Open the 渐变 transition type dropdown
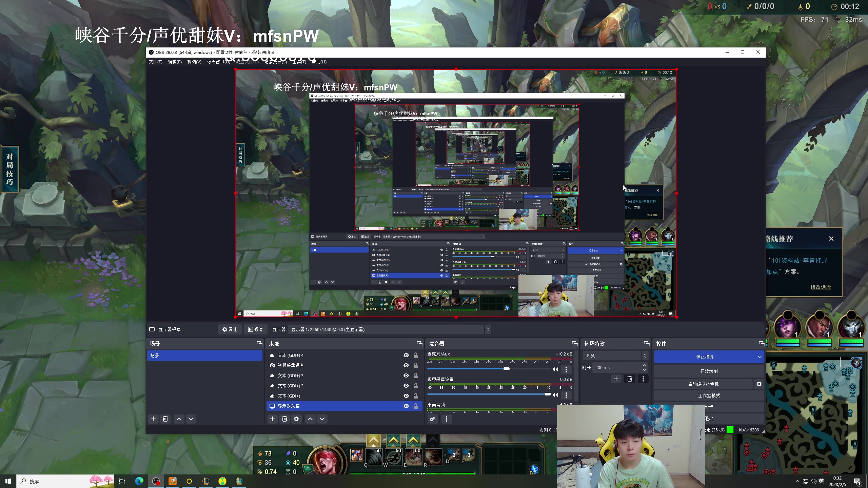Screen dimensions: 868x488 [615, 355]
